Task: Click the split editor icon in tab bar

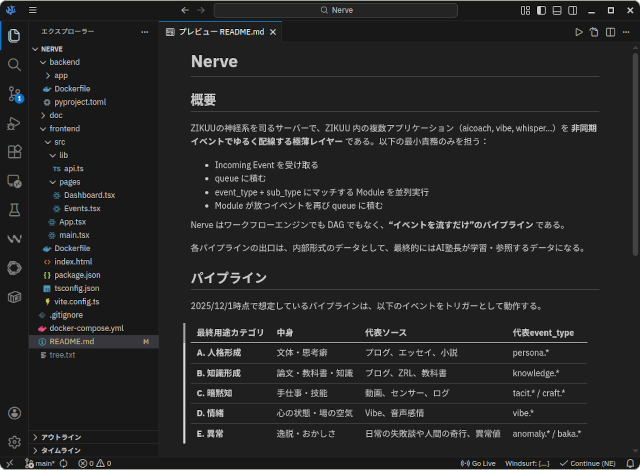Action: [609, 33]
